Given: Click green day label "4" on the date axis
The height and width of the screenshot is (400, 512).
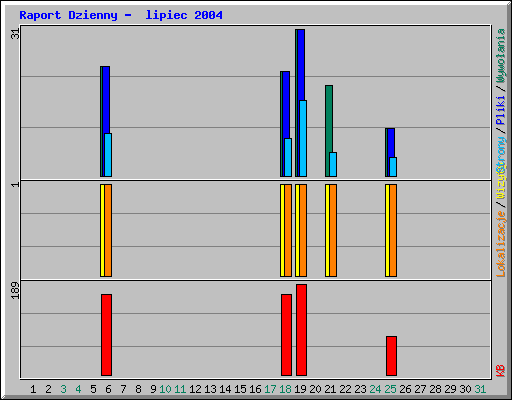Looking at the screenshot, I should [x=78, y=389].
